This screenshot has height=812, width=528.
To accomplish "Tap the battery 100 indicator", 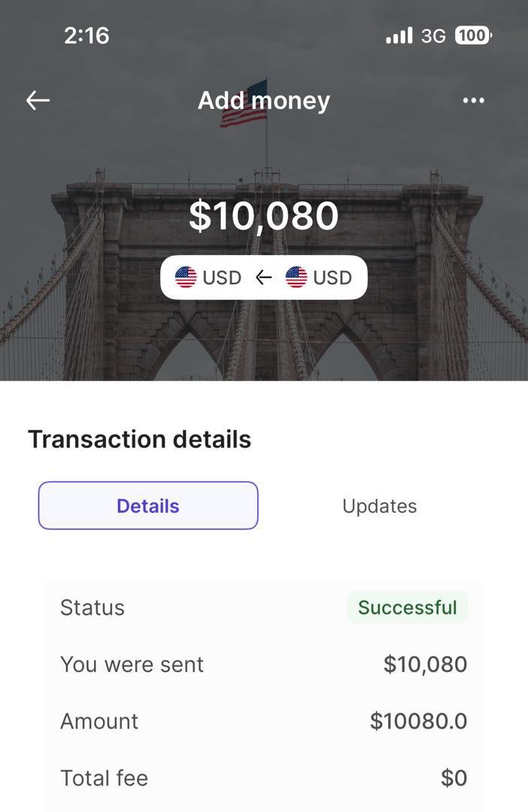I will 473,35.
